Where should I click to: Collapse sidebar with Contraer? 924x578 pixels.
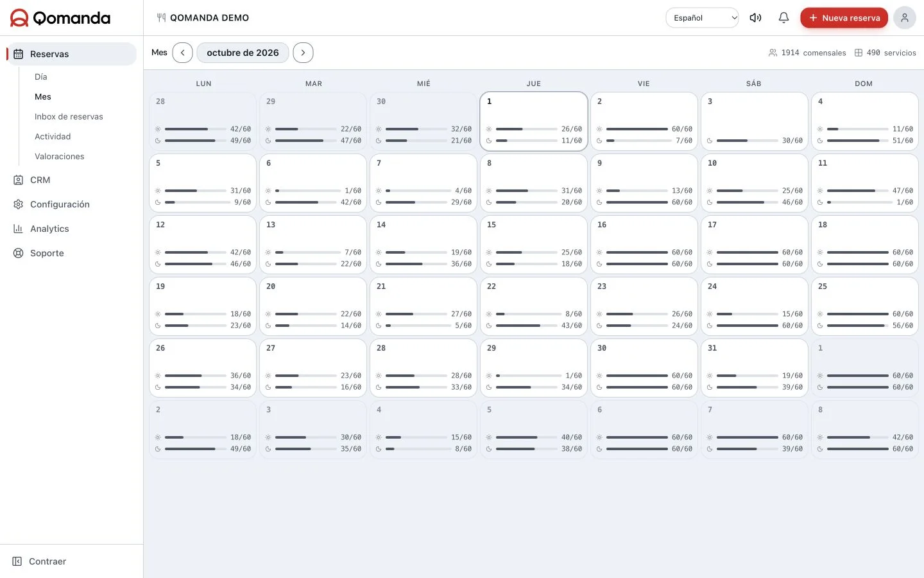pos(39,561)
